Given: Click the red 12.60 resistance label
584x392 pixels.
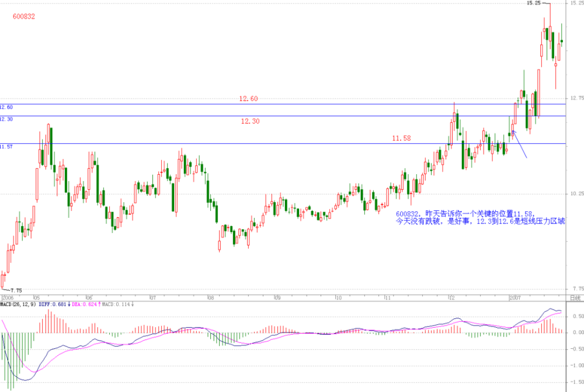Looking at the screenshot, I should click(x=248, y=99).
